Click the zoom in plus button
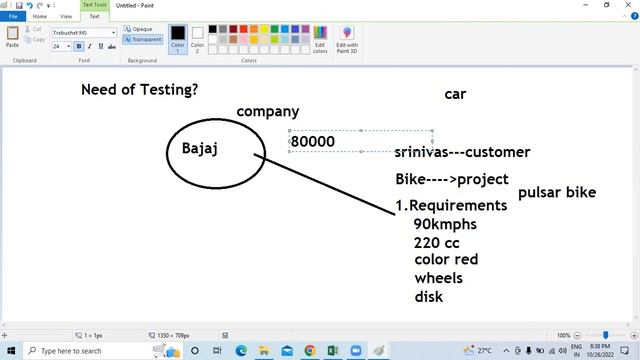Screen dimensions: 640x360 pyautogui.click(x=634, y=336)
